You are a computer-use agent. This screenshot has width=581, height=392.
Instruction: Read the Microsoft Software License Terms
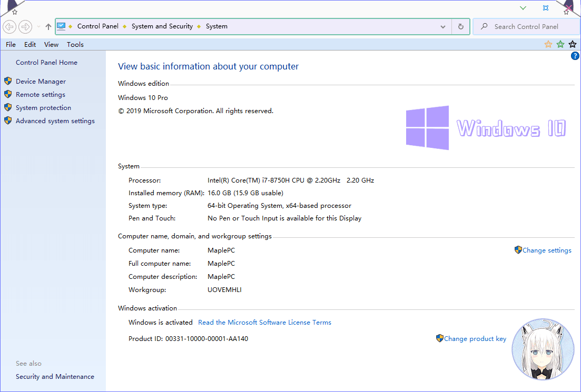point(264,323)
